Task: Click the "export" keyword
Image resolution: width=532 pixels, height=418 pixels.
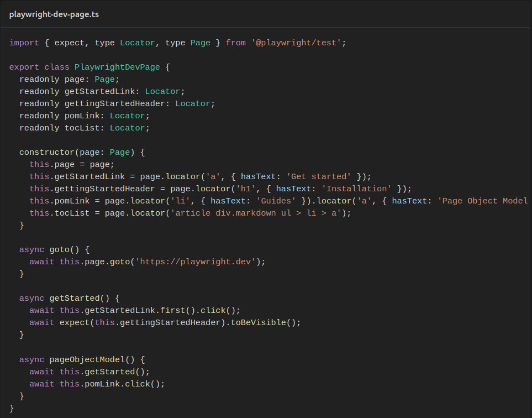Action: coord(24,67)
